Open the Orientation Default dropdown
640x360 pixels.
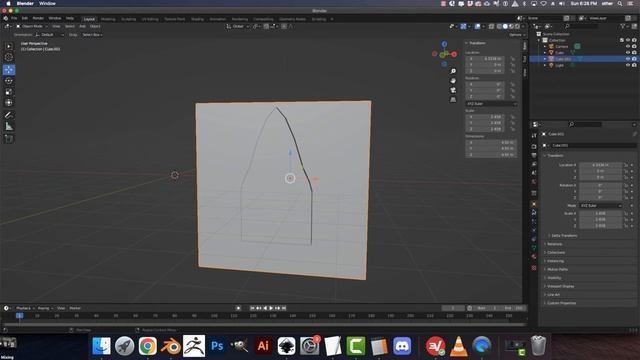click(50, 35)
